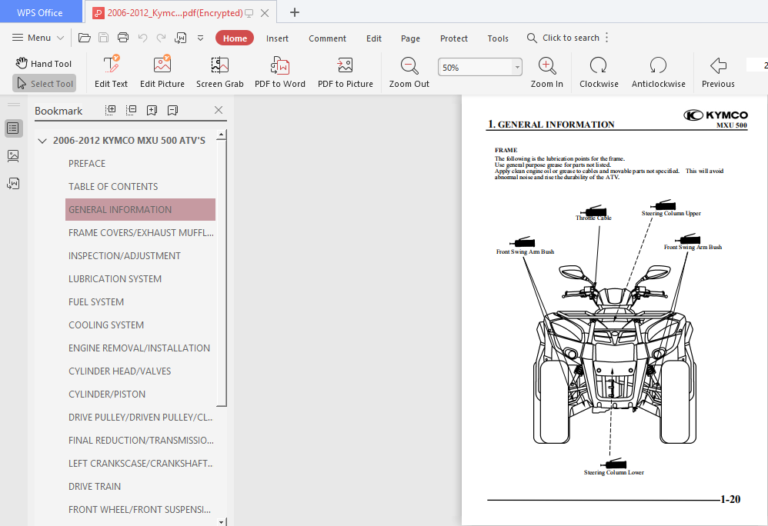
Task: Open the Insert tab
Action: [277, 38]
